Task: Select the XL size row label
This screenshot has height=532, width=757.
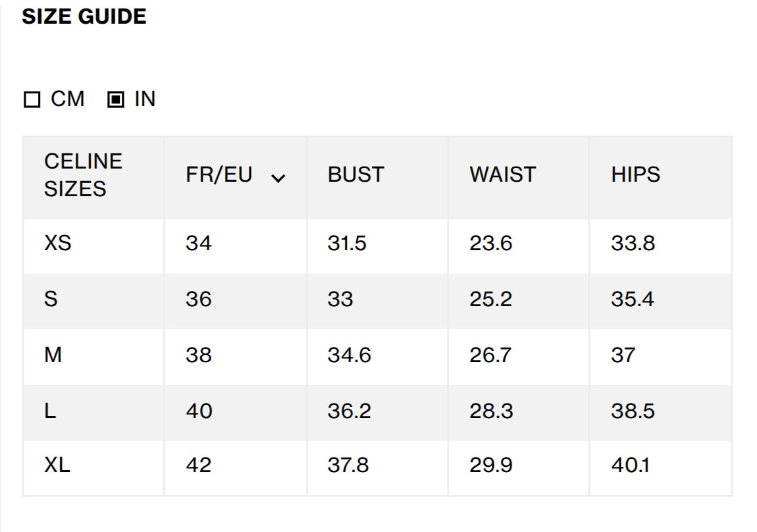Action: 57,465
